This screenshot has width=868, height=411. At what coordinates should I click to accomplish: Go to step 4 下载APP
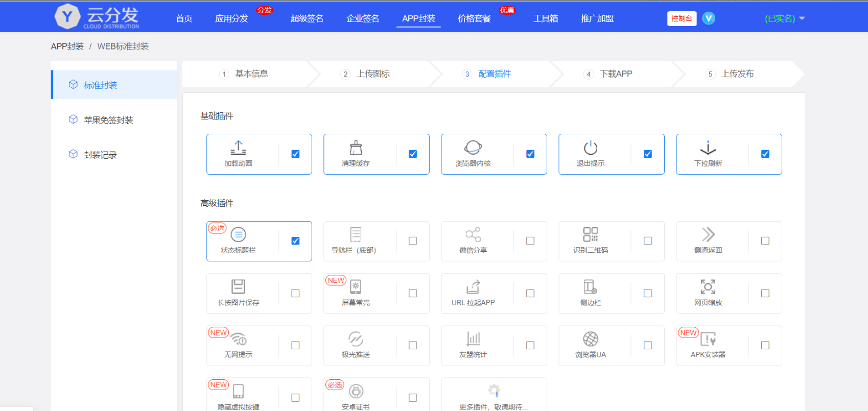coord(608,74)
